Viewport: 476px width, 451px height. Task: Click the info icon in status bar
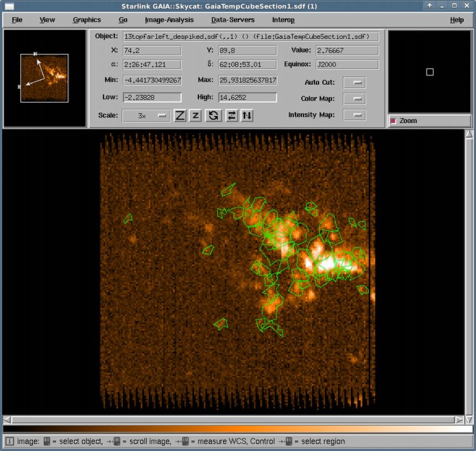(x=9, y=441)
